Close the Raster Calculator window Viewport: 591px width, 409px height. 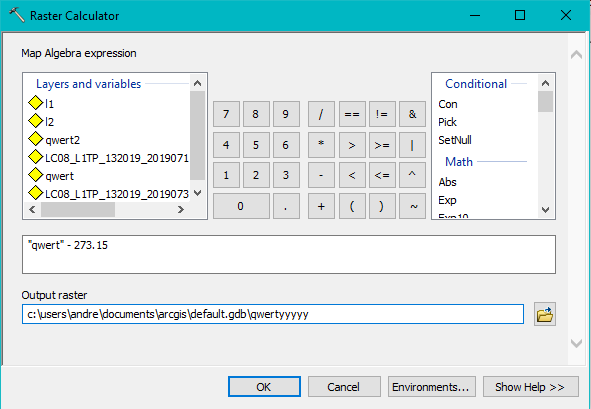[x=566, y=15]
